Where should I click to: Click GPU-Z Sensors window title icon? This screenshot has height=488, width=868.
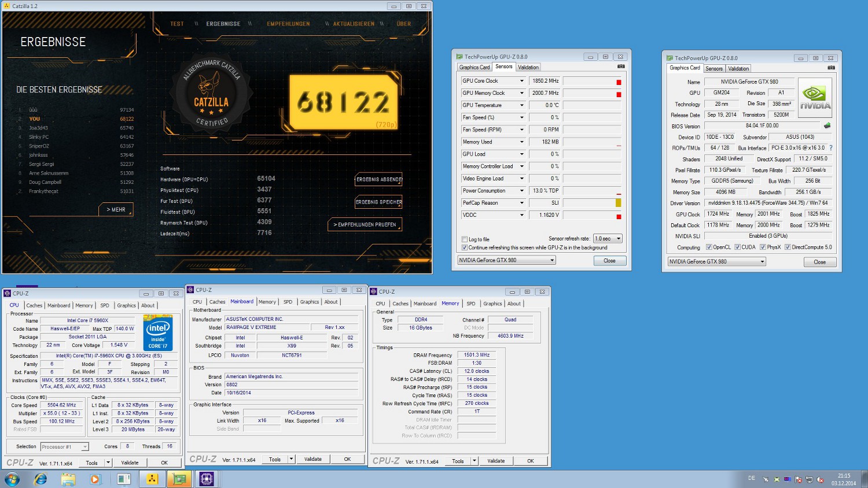(x=459, y=57)
